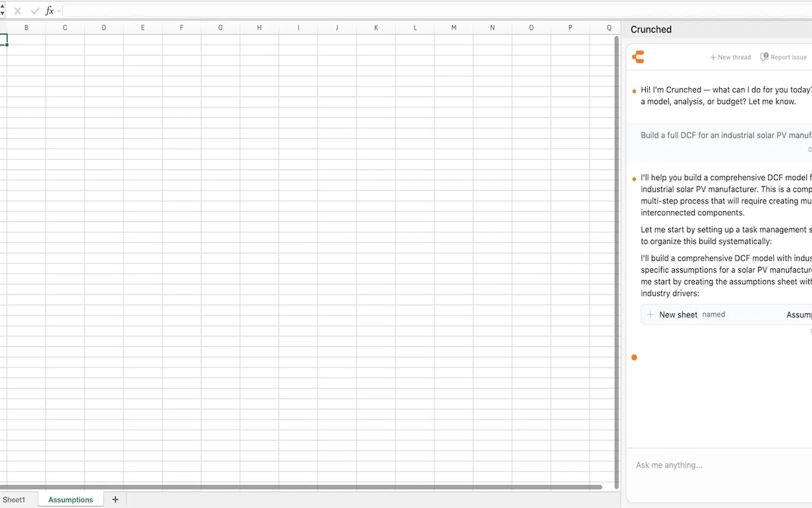Screen dimensions: 812x508
Task: Select column O header
Action: tap(531, 28)
